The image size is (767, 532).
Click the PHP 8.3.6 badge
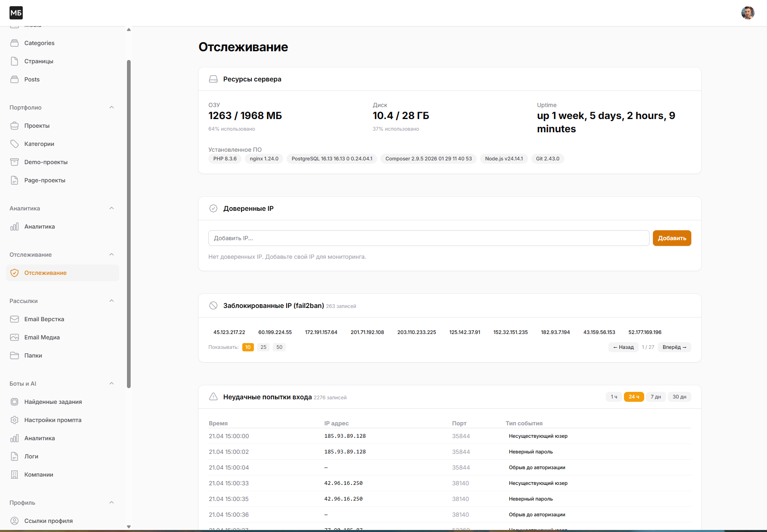(225, 159)
